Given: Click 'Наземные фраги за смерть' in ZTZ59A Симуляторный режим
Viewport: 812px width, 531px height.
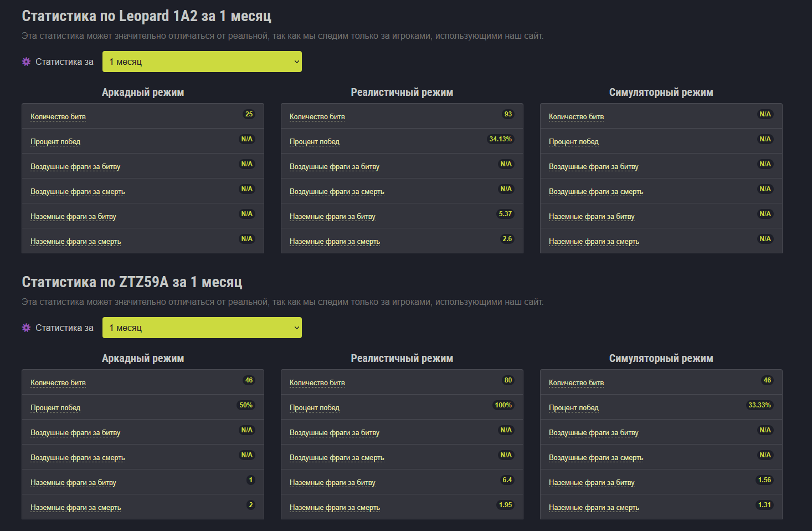Looking at the screenshot, I should (594, 507).
